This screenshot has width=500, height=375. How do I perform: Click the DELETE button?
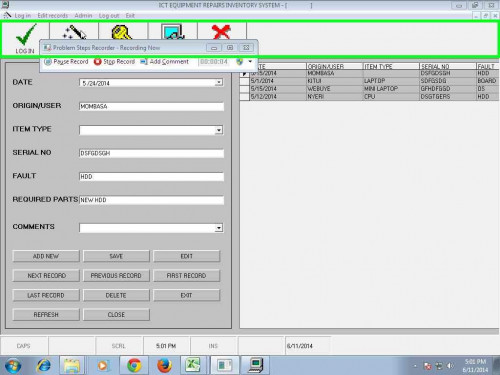116,295
